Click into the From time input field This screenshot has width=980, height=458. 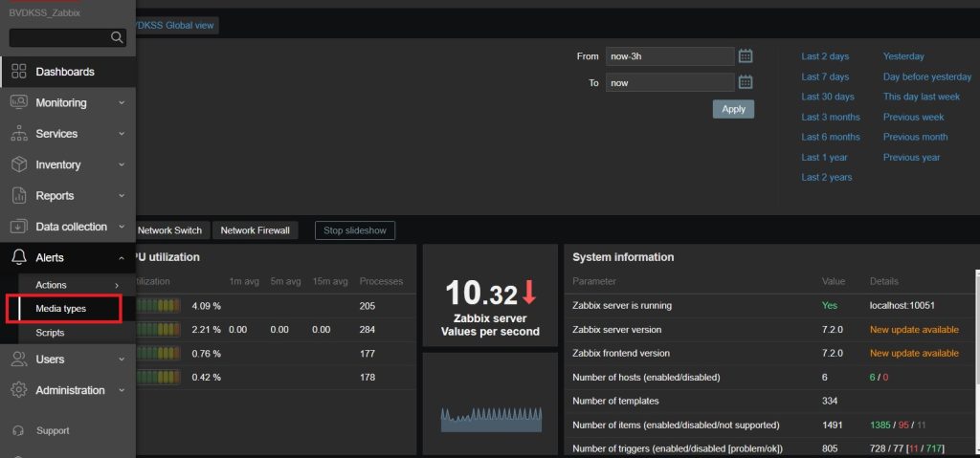(x=669, y=56)
